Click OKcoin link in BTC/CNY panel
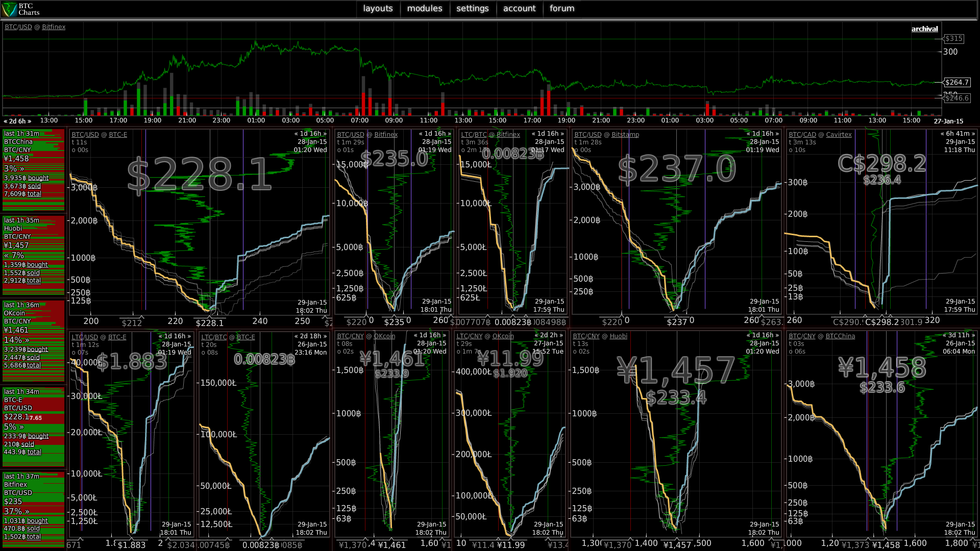 384,336
